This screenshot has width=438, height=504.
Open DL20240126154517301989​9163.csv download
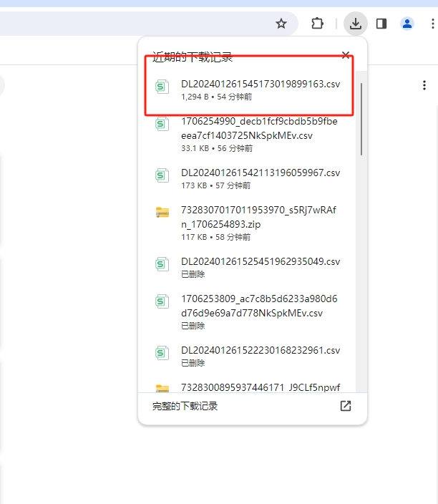(248, 89)
